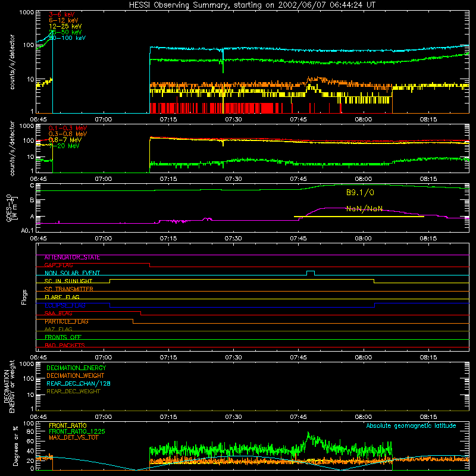
Task: Select the 50-100 keV legend label
Action: pyautogui.click(x=67, y=38)
